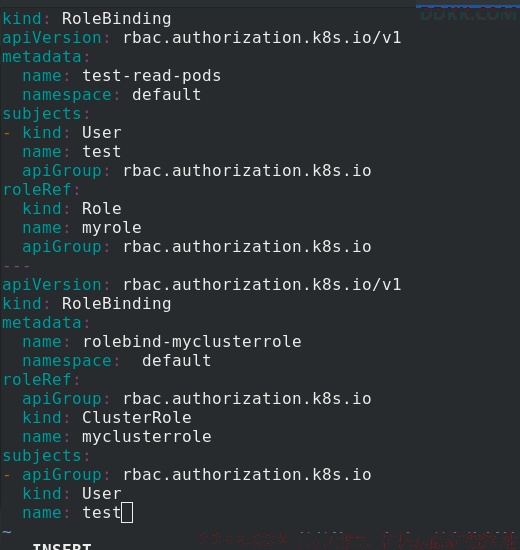Click the INSERT mode indicator
This screenshot has height=550, width=520.
pos(62,546)
